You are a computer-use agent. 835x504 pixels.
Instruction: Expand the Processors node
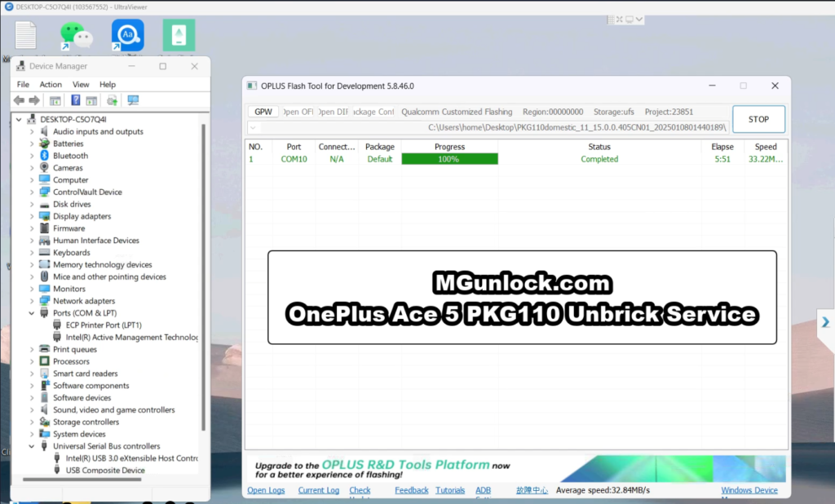click(x=32, y=361)
